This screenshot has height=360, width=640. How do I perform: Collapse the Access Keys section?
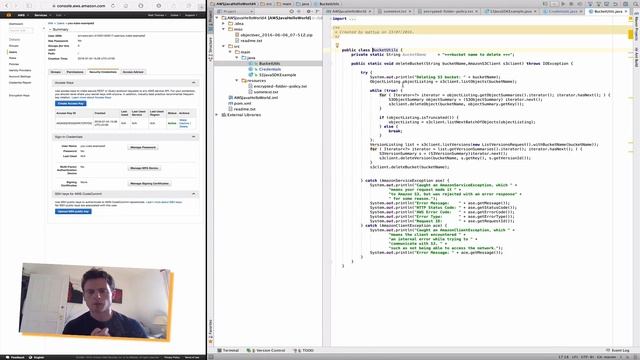pyautogui.click(x=193, y=83)
